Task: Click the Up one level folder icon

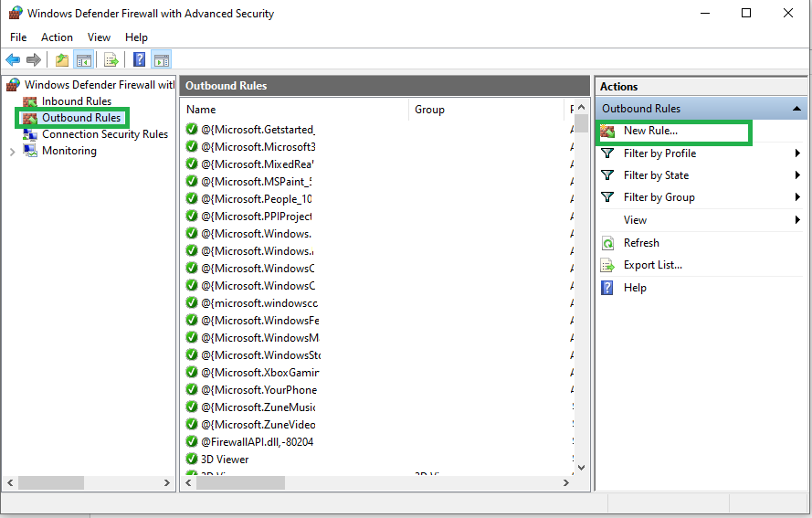Action: [x=61, y=60]
